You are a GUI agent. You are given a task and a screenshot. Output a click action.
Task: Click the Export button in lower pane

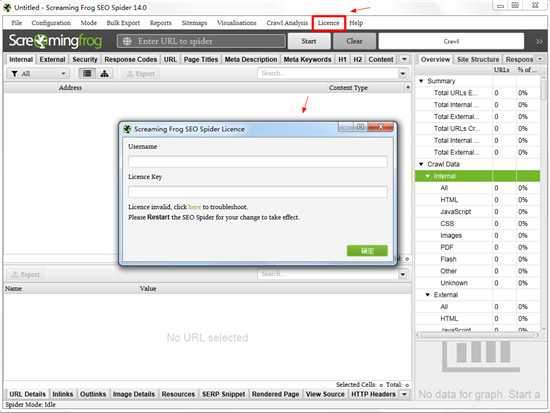[x=26, y=274]
